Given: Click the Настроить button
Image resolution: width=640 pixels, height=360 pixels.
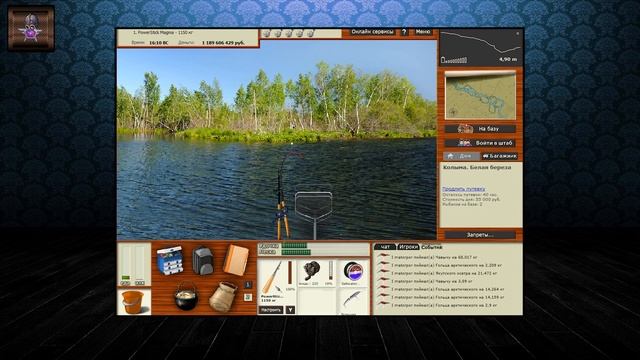Looking at the screenshot, I should (271, 310).
